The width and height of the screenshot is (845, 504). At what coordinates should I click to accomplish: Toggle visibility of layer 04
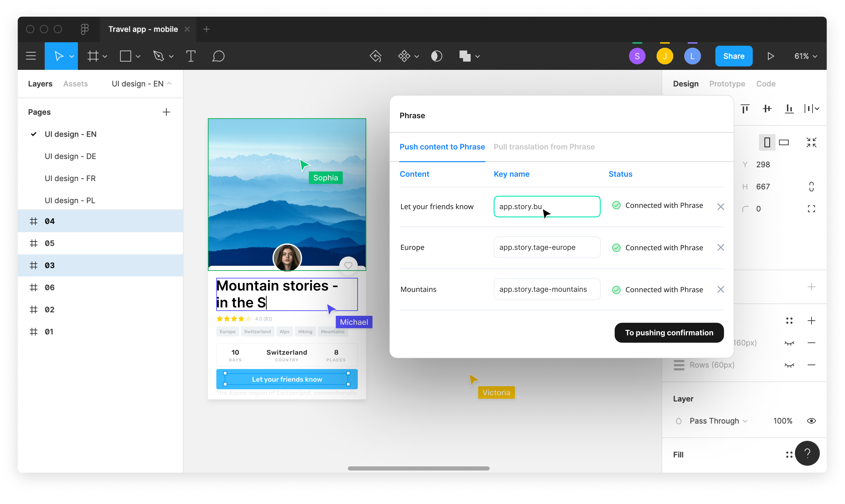coord(170,221)
